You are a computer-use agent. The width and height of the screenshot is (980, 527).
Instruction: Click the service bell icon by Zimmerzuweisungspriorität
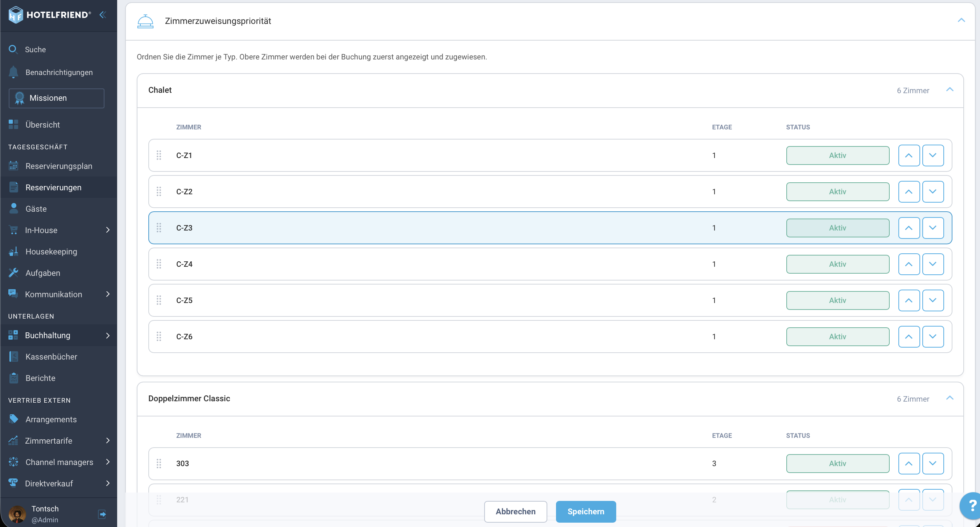145,21
